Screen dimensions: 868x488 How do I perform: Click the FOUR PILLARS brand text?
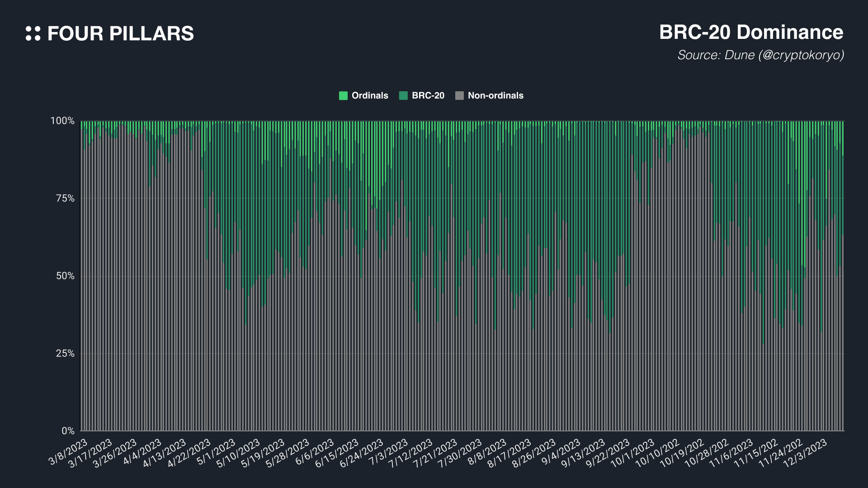120,34
